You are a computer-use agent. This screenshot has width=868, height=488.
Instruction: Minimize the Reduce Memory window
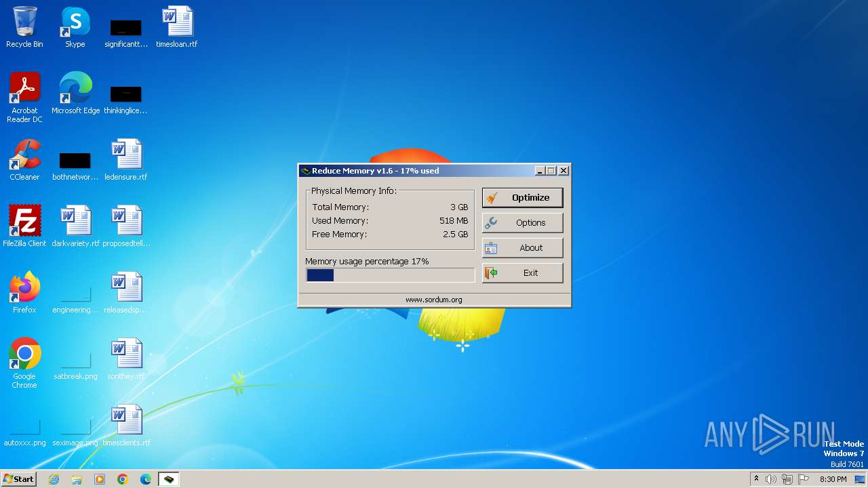pos(540,171)
